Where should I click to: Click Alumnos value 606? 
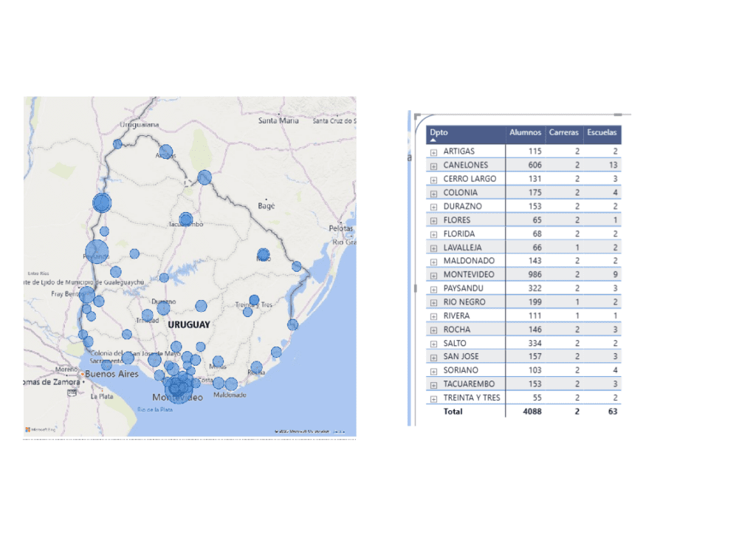coord(535,165)
